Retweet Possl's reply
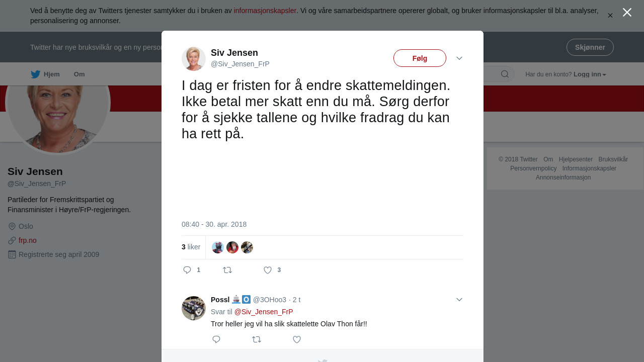The width and height of the screenshot is (644, 362). pos(257,339)
